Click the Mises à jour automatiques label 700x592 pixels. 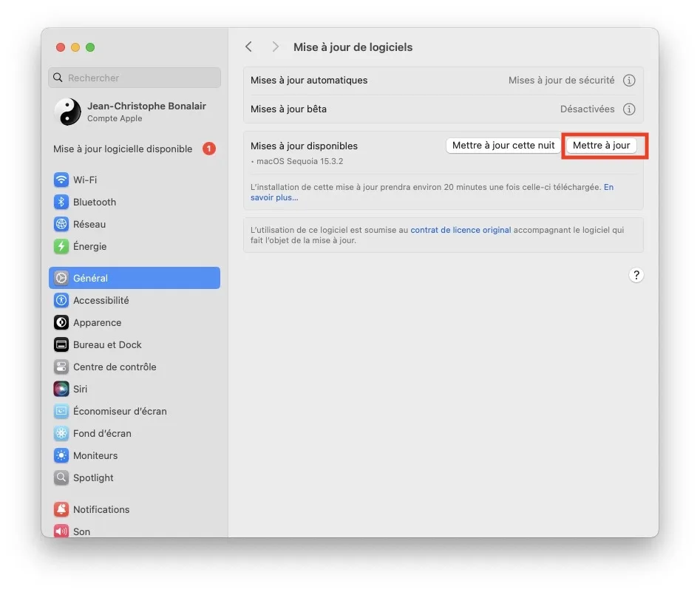click(309, 81)
